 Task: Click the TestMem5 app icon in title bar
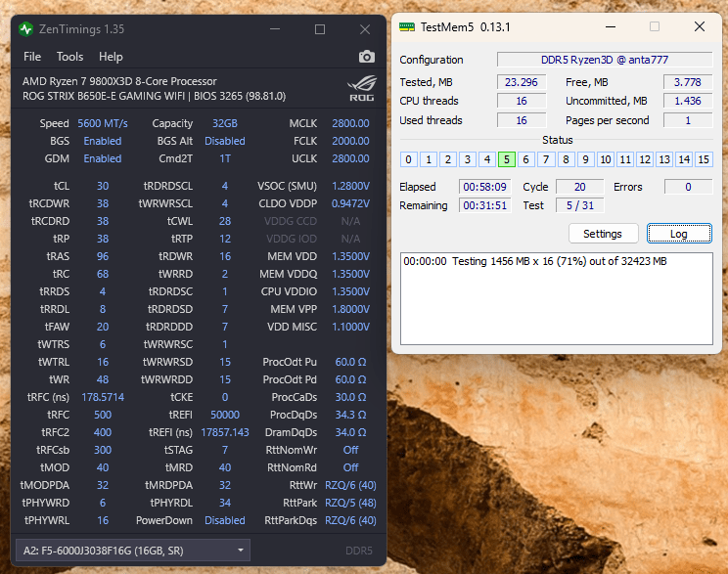(405, 27)
